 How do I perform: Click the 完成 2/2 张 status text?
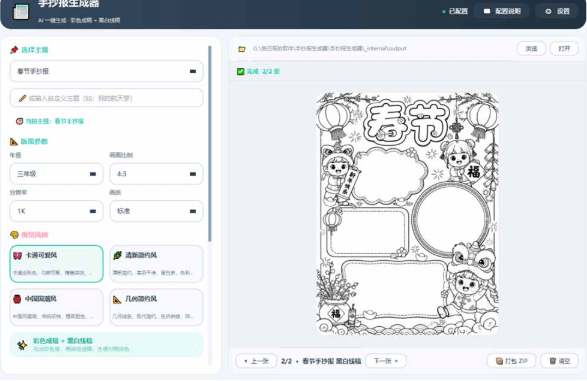coord(263,71)
